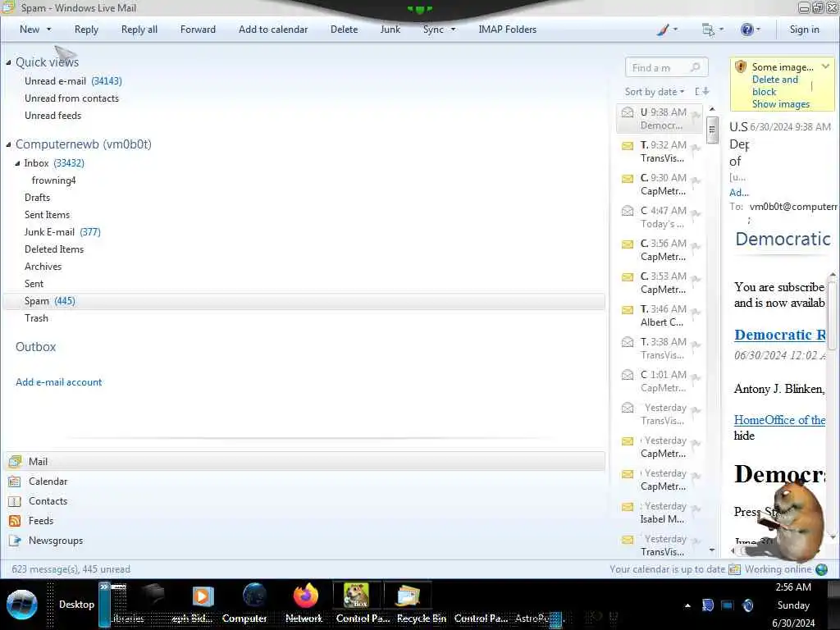Click Forward in the toolbar
The image size is (840, 630).
[x=198, y=30]
